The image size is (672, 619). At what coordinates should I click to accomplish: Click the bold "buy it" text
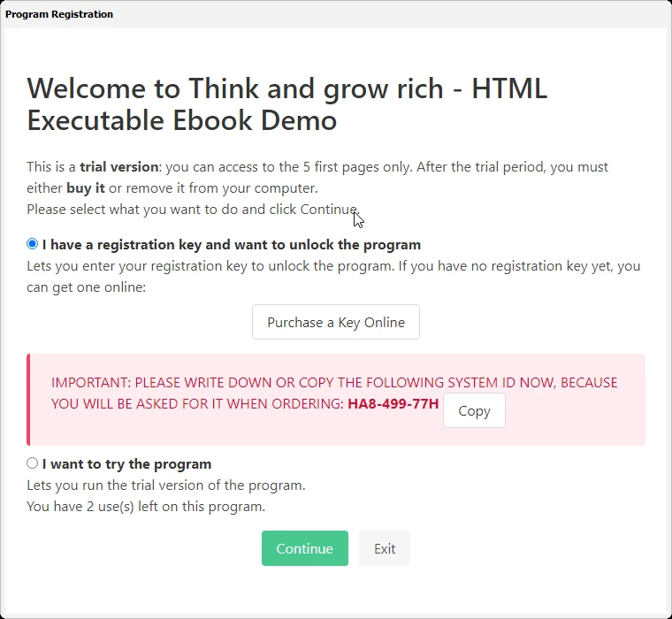click(x=86, y=188)
